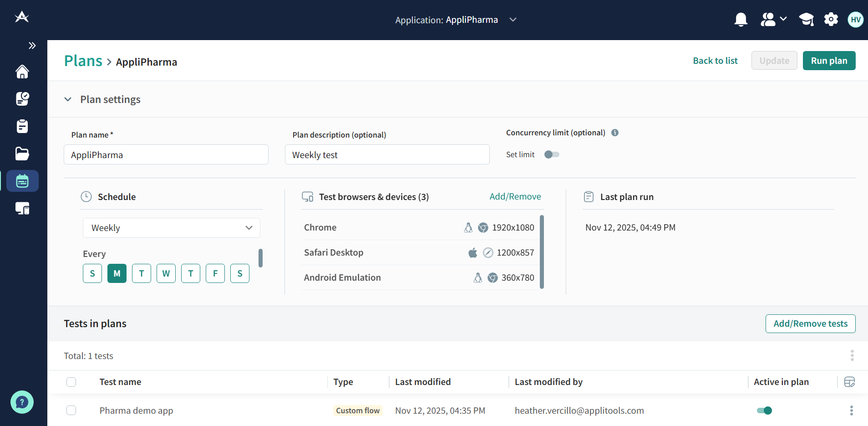Open the table column settings icon
This screenshot has width=868, height=426.
point(849,382)
